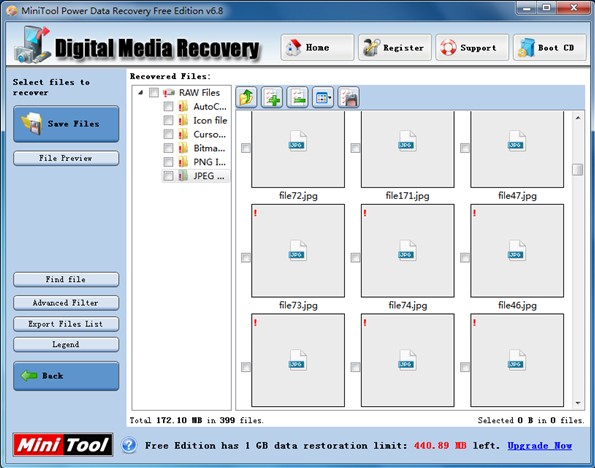The width and height of the screenshot is (595, 468).
Task: Click the MiniTool logo
Action: 63,444
